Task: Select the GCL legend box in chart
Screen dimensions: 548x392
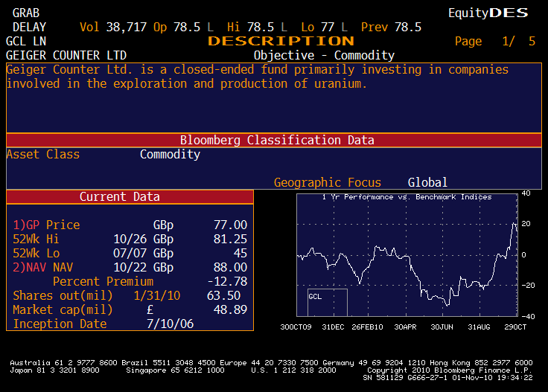Action: 328,302
